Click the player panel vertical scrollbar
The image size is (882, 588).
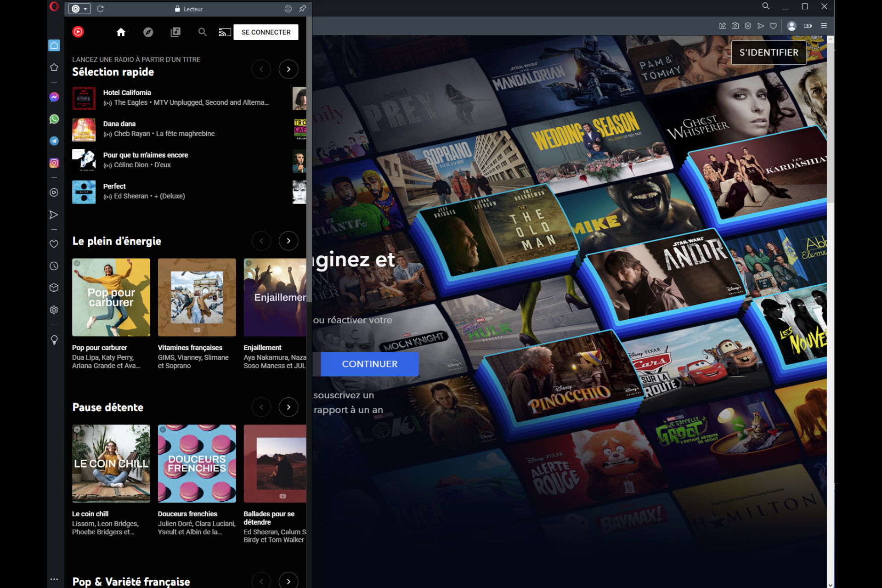(x=309, y=159)
